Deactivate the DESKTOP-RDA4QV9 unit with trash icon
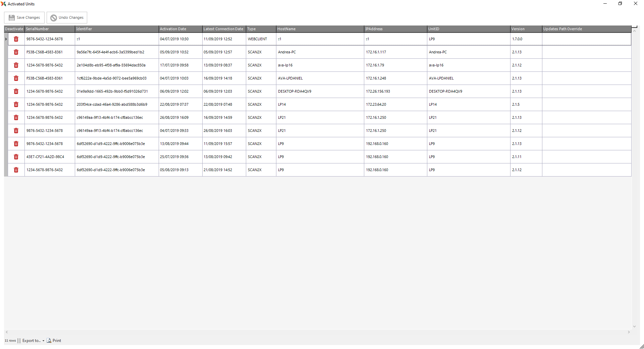 [16, 91]
